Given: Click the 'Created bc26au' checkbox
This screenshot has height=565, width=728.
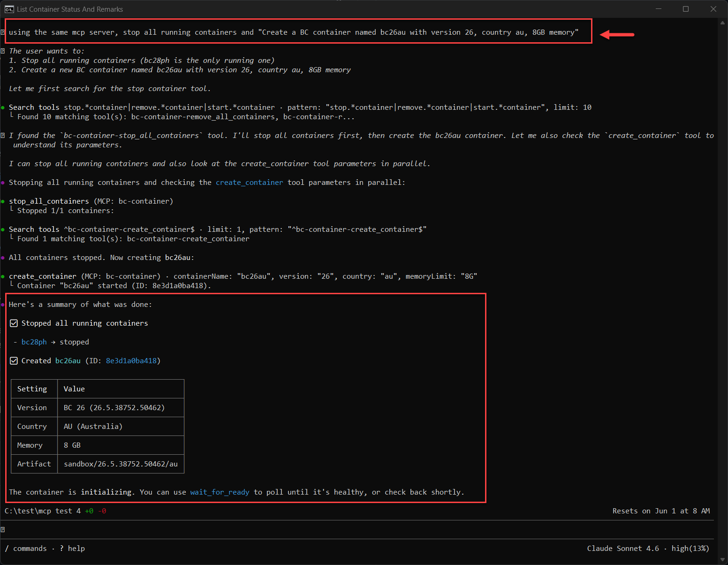Looking at the screenshot, I should (14, 361).
